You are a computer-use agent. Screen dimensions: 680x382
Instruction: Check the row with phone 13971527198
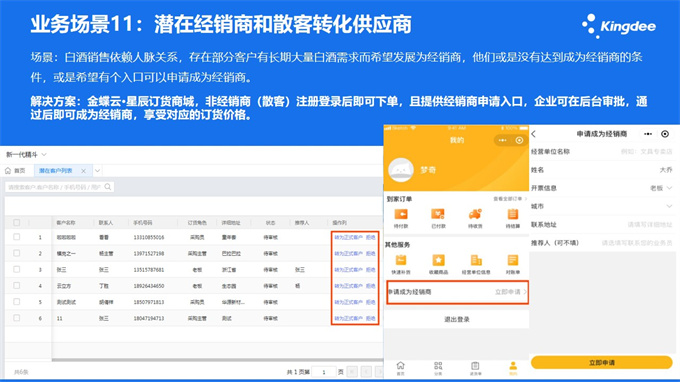(16, 253)
